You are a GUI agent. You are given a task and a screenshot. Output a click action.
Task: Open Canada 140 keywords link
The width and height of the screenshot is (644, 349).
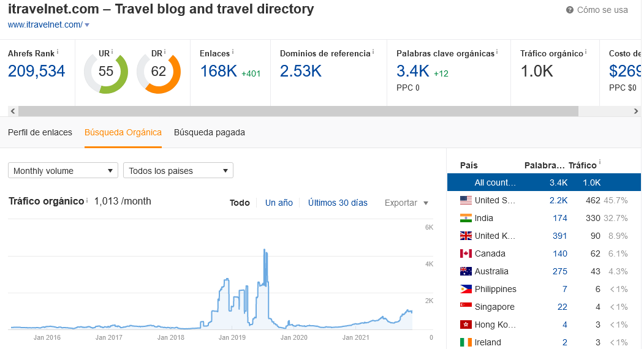point(560,253)
